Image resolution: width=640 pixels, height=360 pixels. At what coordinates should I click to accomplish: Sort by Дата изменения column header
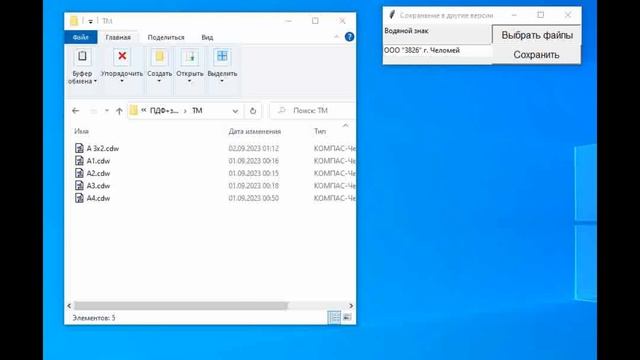[255, 131]
